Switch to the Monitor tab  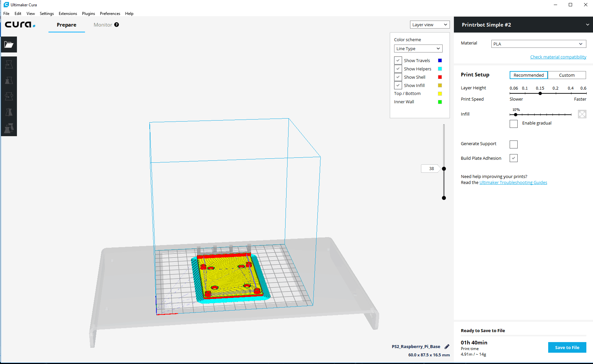click(x=103, y=25)
